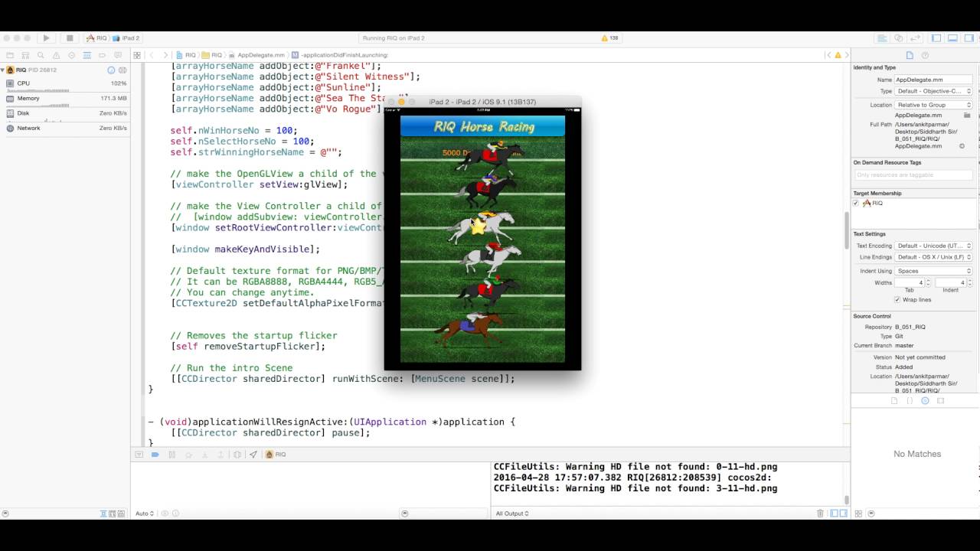Open the Location Relative to Group dropdown

click(933, 105)
